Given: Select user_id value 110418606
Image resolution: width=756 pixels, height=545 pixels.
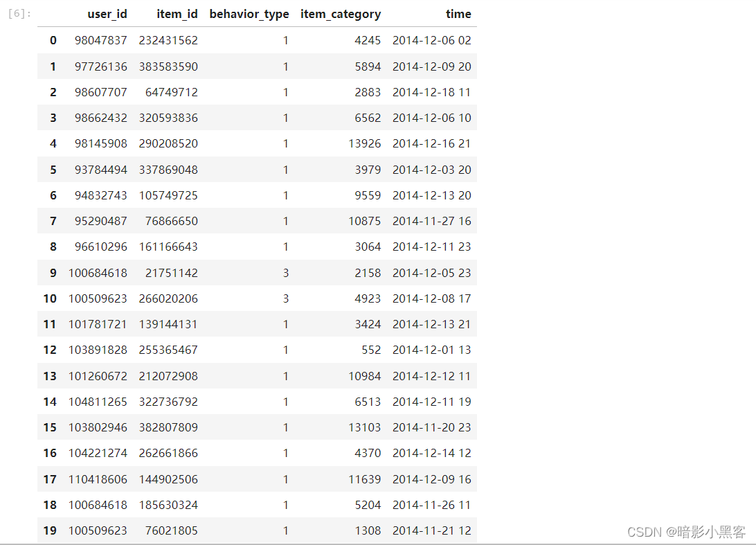Looking at the screenshot, I should point(98,479).
